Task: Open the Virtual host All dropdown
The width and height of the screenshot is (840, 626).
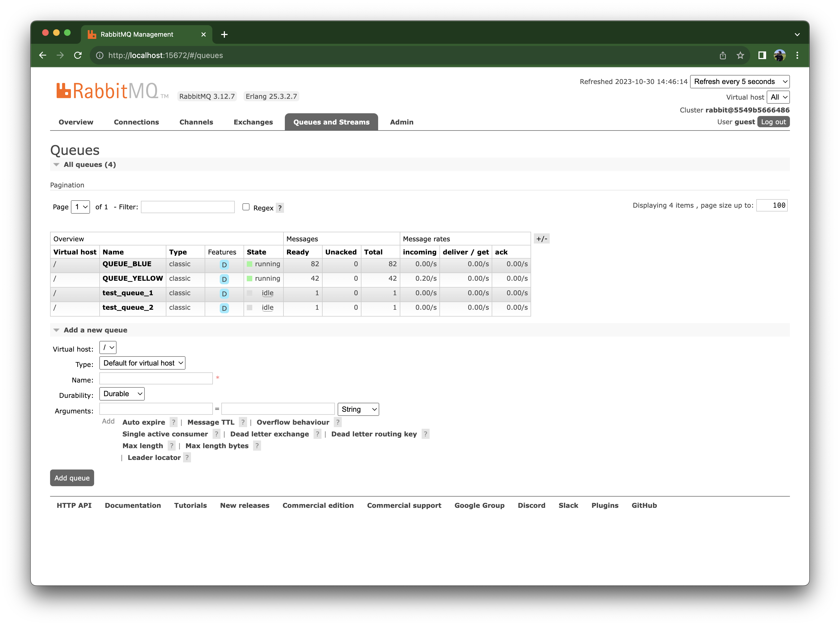Action: [778, 97]
